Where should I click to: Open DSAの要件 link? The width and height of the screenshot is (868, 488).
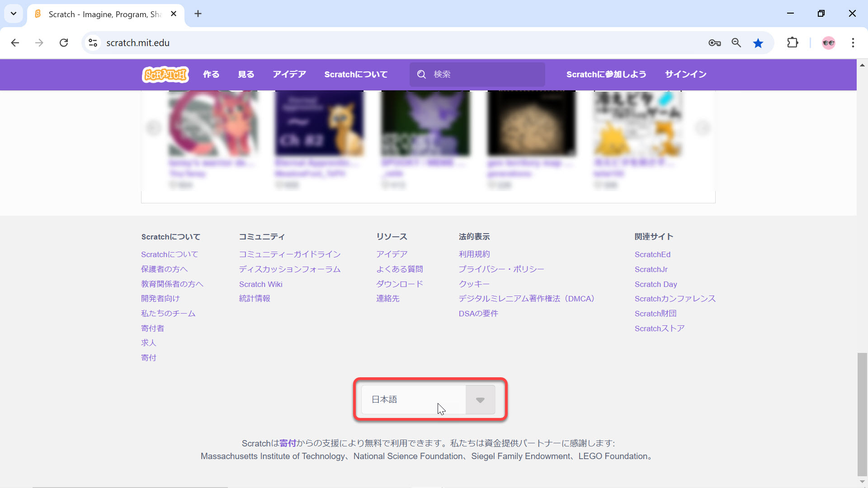point(478,314)
